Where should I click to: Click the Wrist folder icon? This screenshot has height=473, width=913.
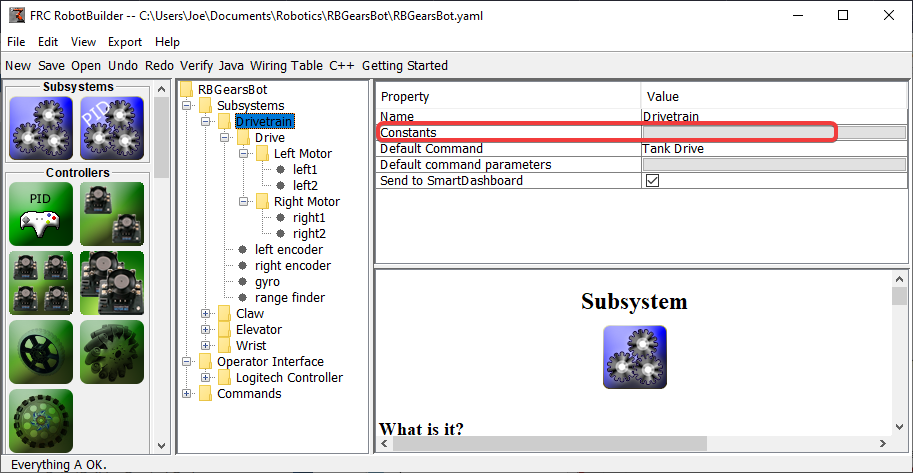click(x=224, y=345)
